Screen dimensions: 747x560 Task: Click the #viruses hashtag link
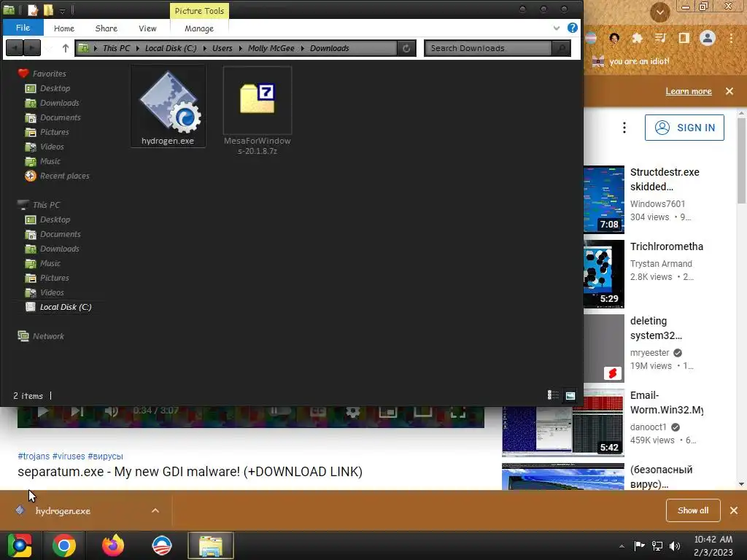click(x=69, y=456)
